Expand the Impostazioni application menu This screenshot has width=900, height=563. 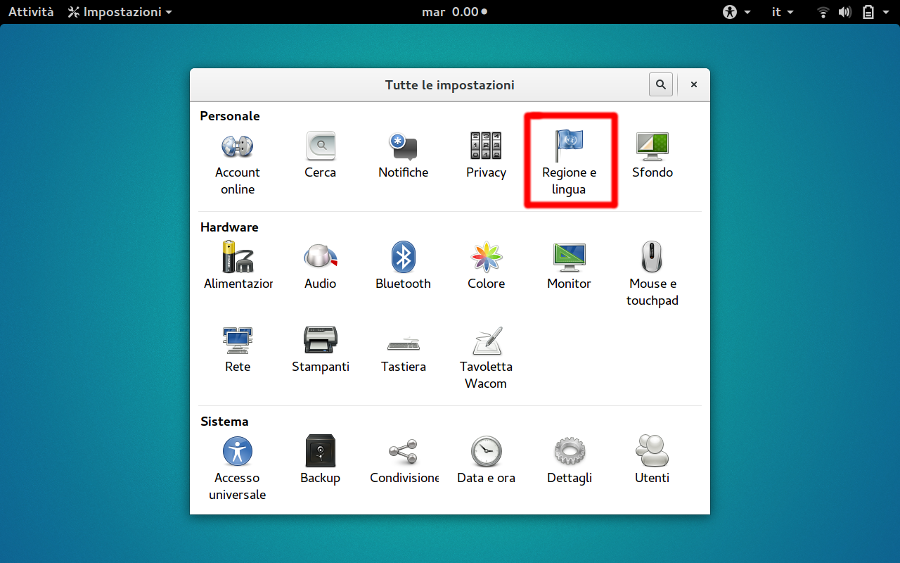coord(120,12)
